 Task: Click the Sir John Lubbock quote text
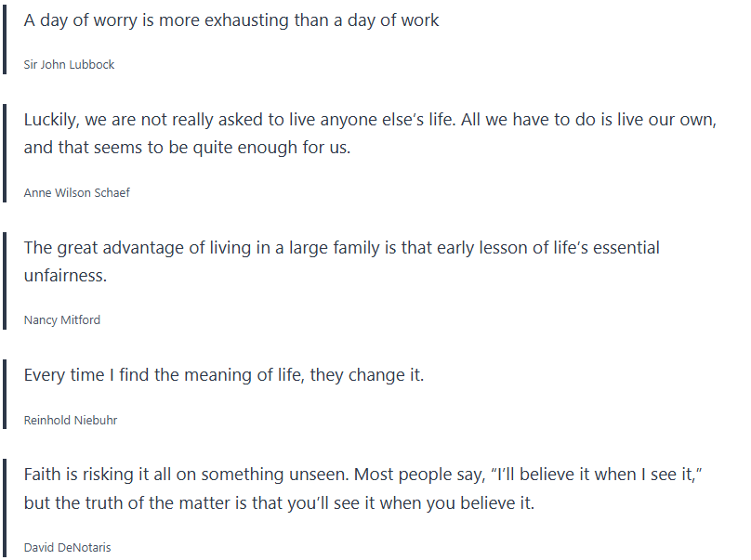(x=231, y=20)
